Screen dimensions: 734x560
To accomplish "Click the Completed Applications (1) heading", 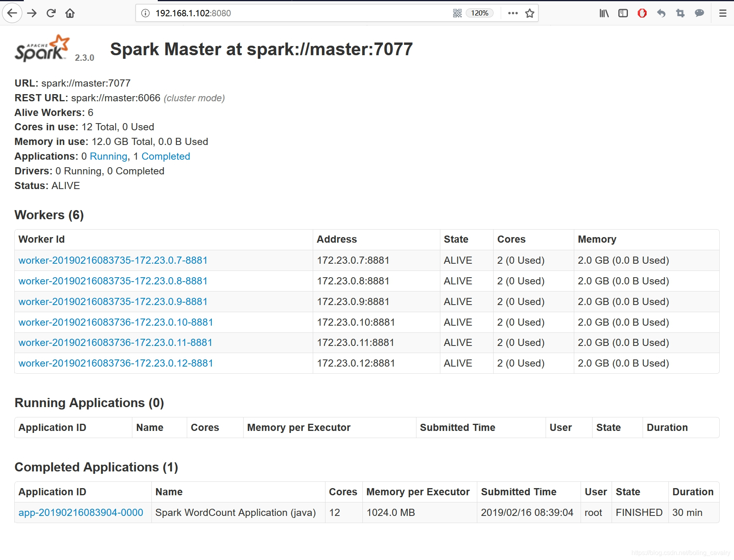I will [x=96, y=467].
